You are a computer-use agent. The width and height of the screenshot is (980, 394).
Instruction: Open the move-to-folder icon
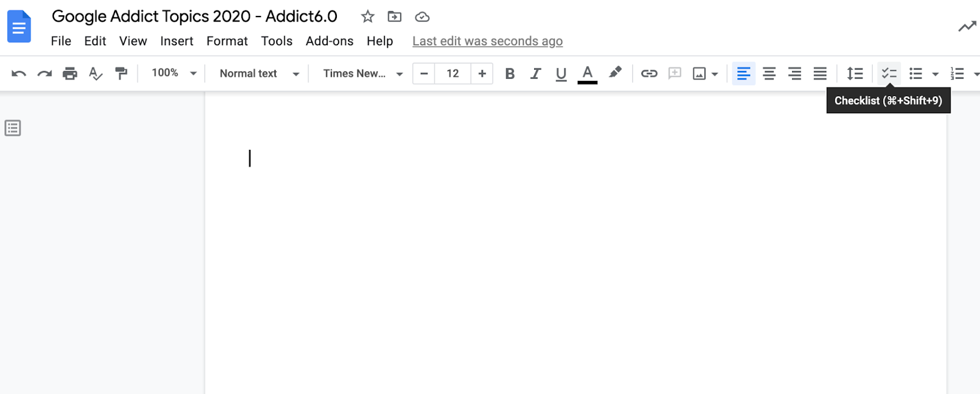coord(394,17)
